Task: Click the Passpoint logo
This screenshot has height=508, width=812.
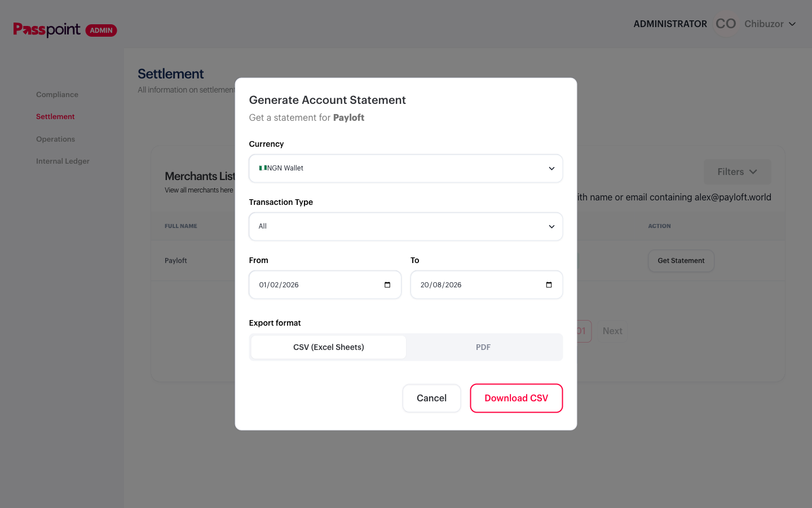Action: click(x=47, y=29)
